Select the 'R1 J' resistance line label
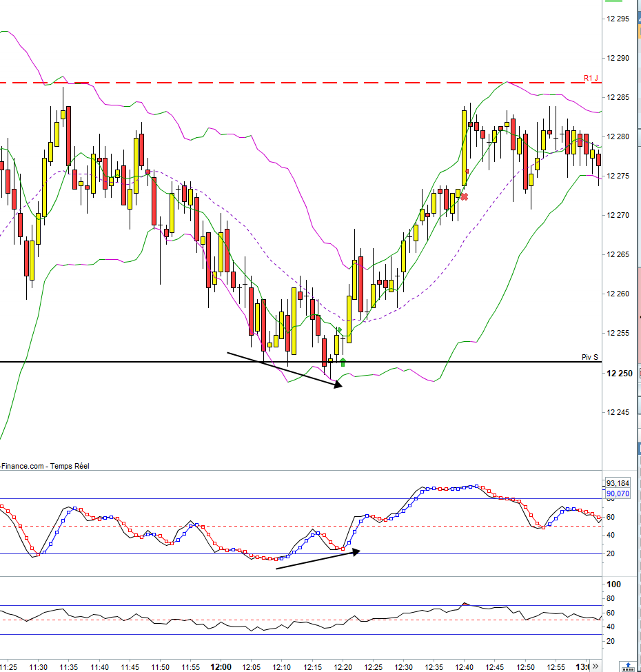Image resolution: width=641 pixels, height=672 pixels. [591, 78]
